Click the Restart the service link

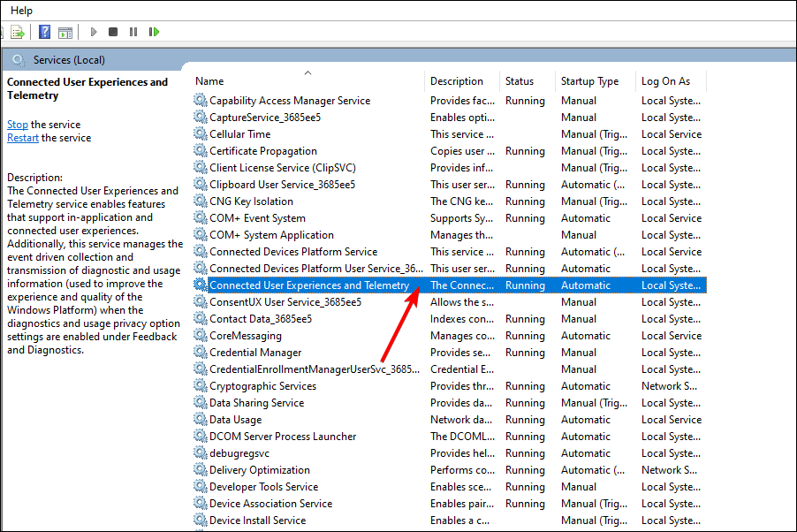pyautogui.click(x=23, y=138)
